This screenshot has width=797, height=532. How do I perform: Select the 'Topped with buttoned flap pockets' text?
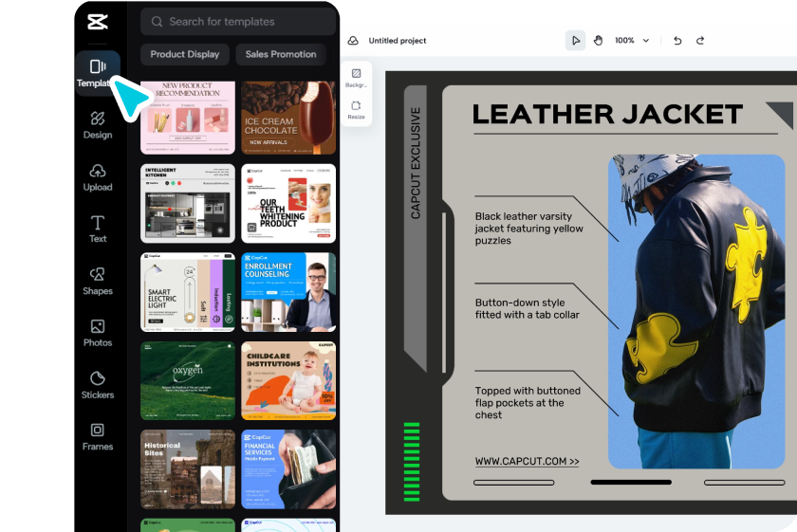[528, 403]
